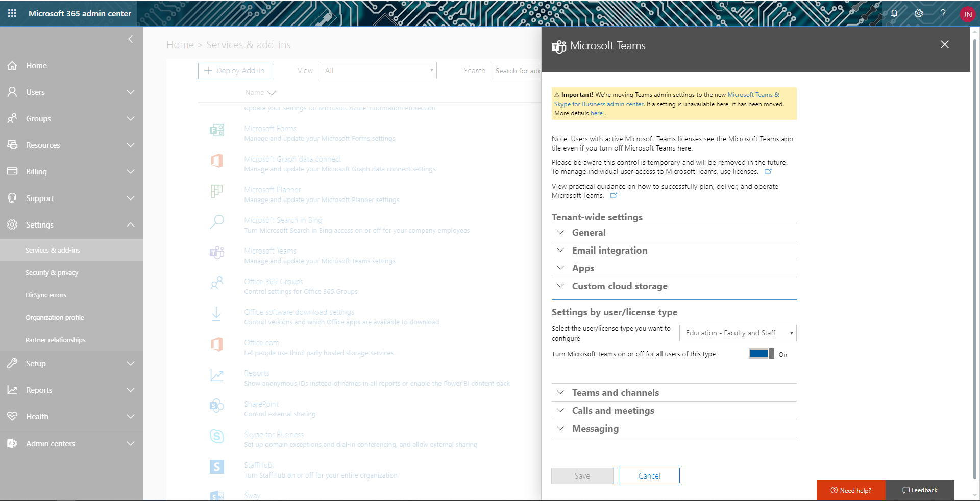Click the help question mark icon
Image resolution: width=980 pixels, height=501 pixels.
click(943, 13)
